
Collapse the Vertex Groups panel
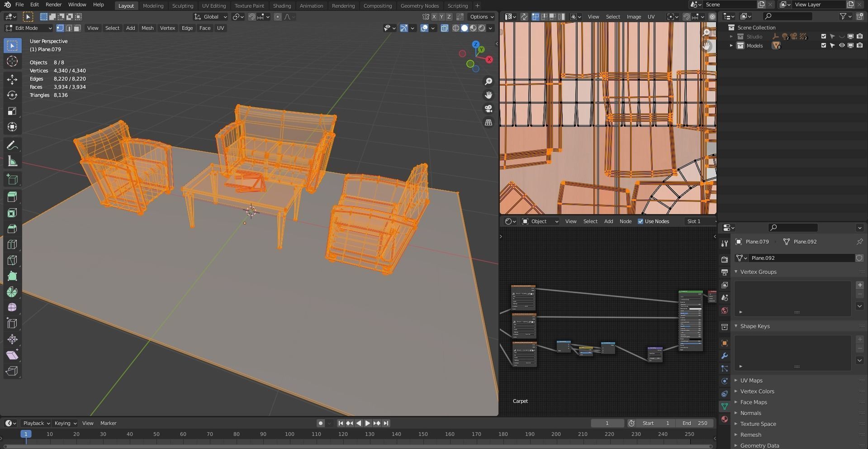point(758,272)
